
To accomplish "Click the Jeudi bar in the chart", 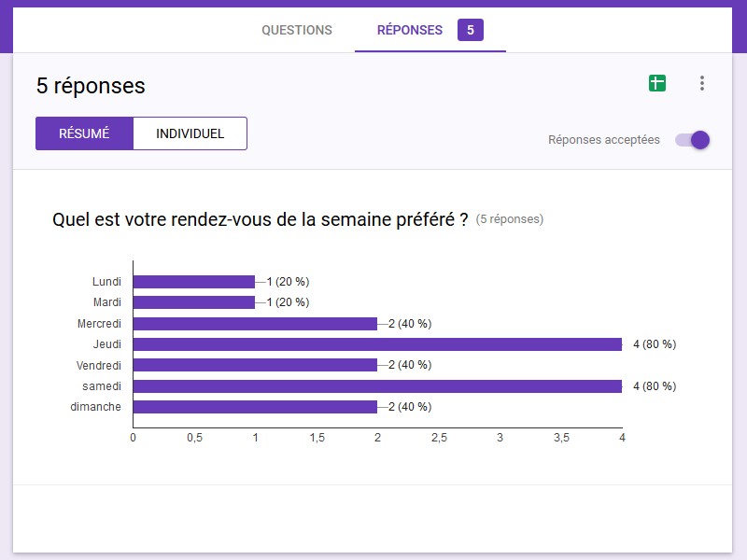I will (377, 344).
